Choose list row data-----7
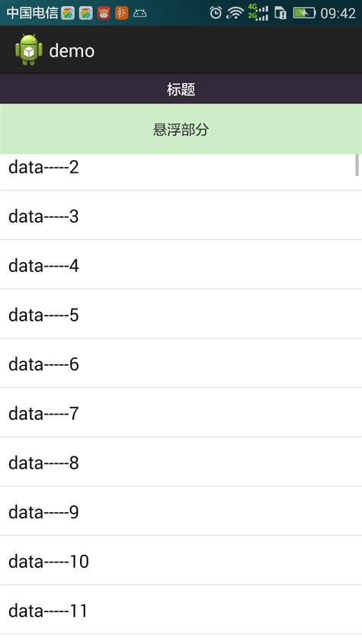Viewport: 362px width, 644px height. 181,412
